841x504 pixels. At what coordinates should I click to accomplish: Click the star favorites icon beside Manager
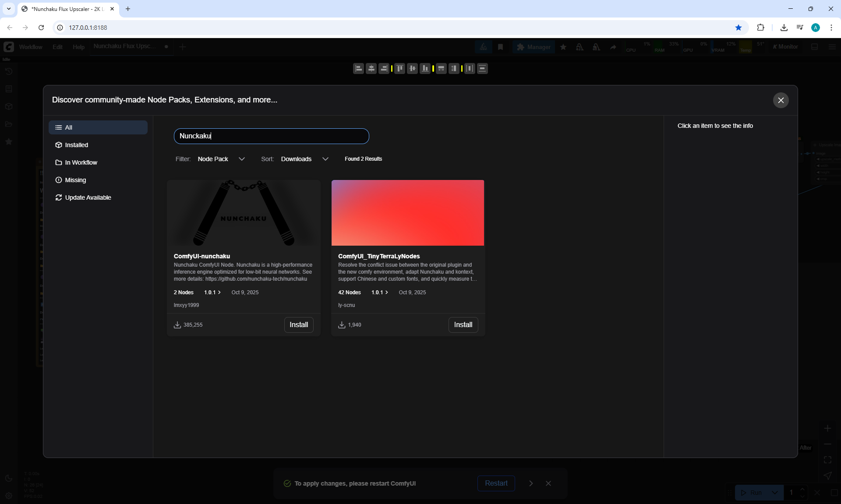(563, 47)
